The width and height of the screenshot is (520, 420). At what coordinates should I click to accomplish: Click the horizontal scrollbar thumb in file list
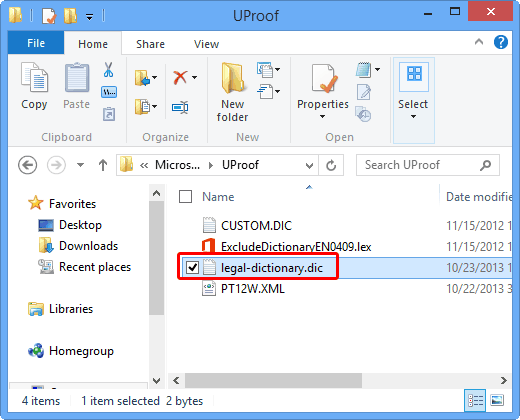pyautogui.click(x=273, y=380)
